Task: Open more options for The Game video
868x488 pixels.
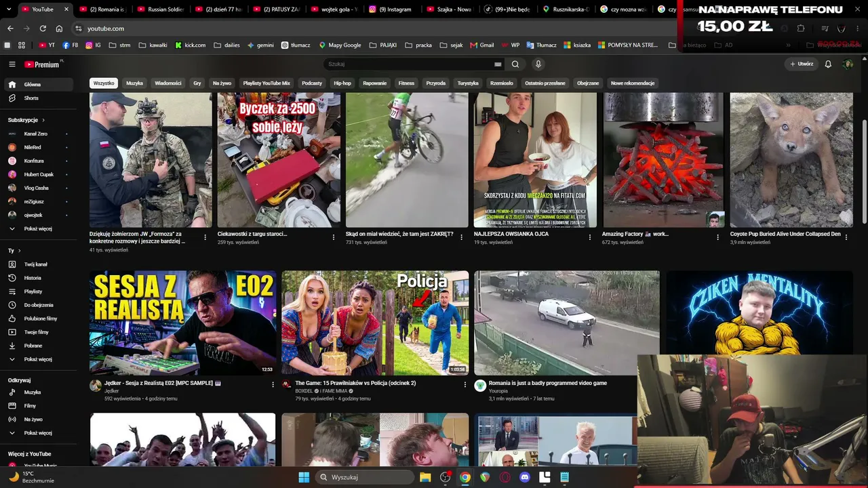Action: tap(465, 384)
